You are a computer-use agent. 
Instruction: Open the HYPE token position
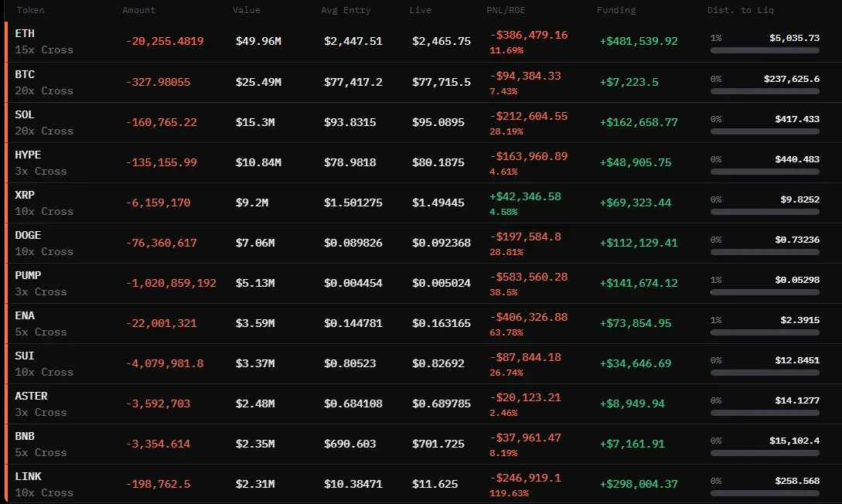(x=28, y=155)
